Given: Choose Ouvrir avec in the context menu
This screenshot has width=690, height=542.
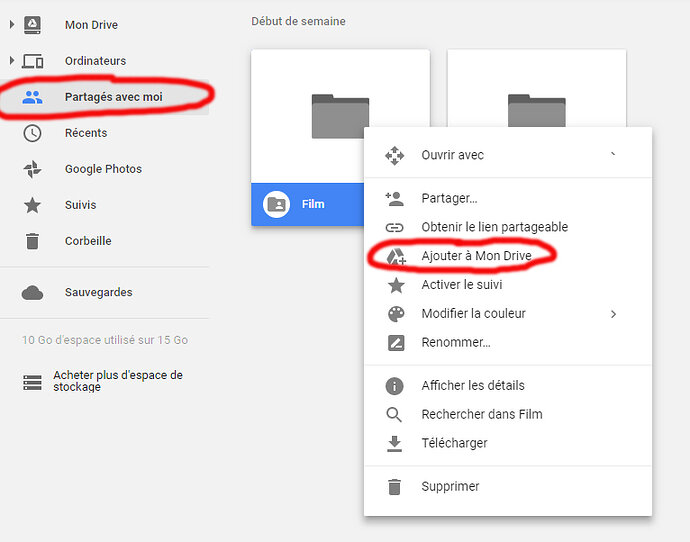Looking at the screenshot, I should [x=508, y=156].
